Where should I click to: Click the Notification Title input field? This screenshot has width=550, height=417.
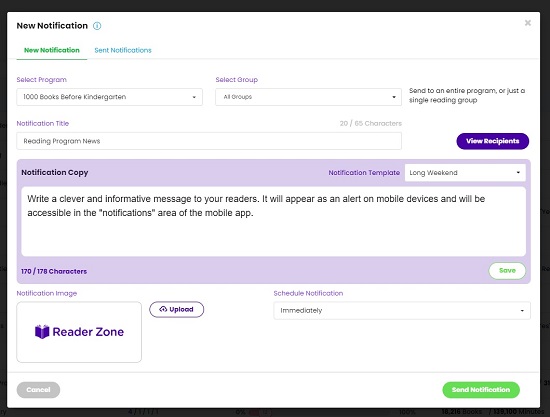pyautogui.click(x=209, y=141)
